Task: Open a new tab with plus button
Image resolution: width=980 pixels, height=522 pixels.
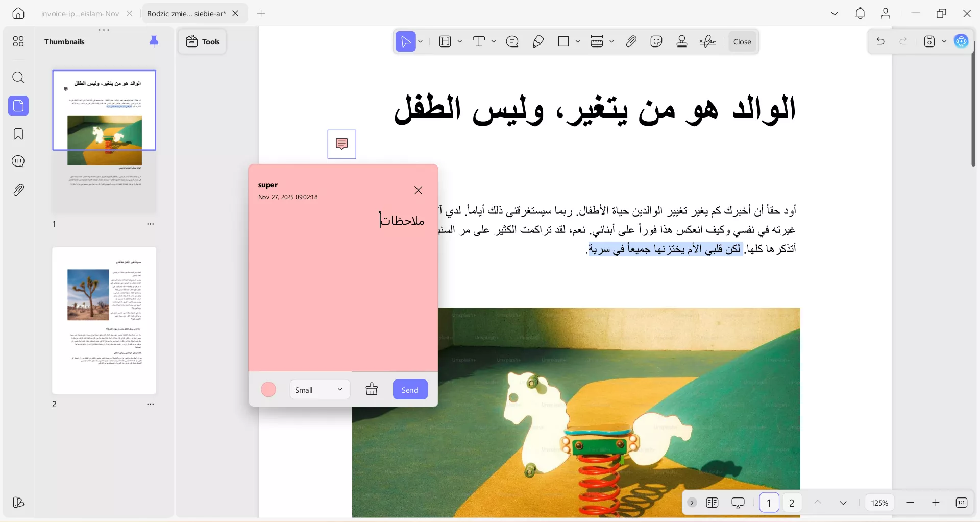Action: tap(261, 14)
